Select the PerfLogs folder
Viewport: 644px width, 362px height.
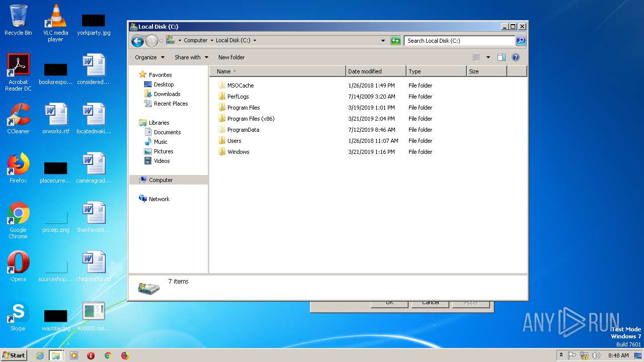point(238,97)
